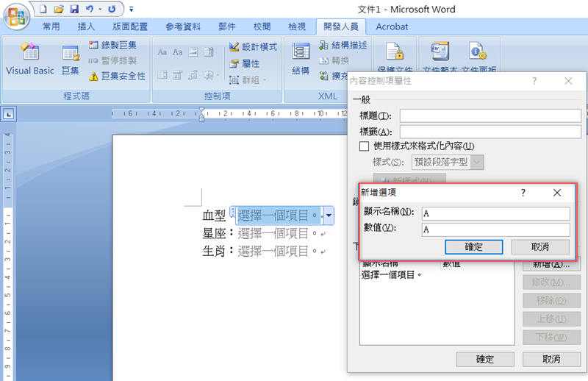The width and height of the screenshot is (588, 381).
Task: Open legacy tools dropdown
Action: pyautogui.click(x=211, y=75)
